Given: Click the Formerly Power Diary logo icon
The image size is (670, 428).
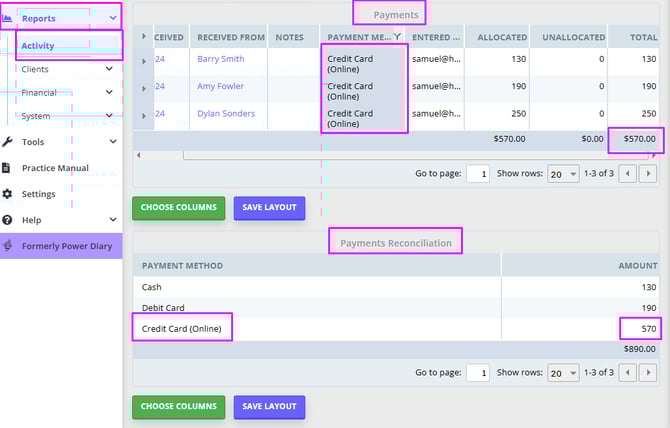Looking at the screenshot, I should (x=9, y=246).
